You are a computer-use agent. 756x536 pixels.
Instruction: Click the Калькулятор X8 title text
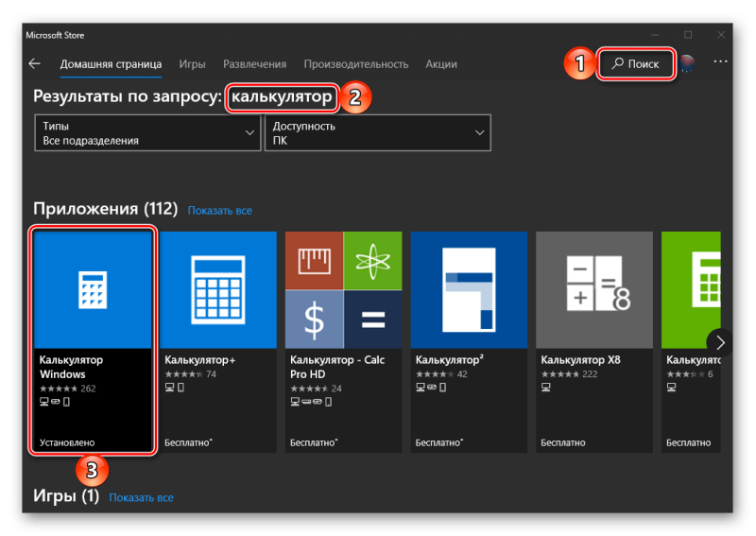pos(580,360)
